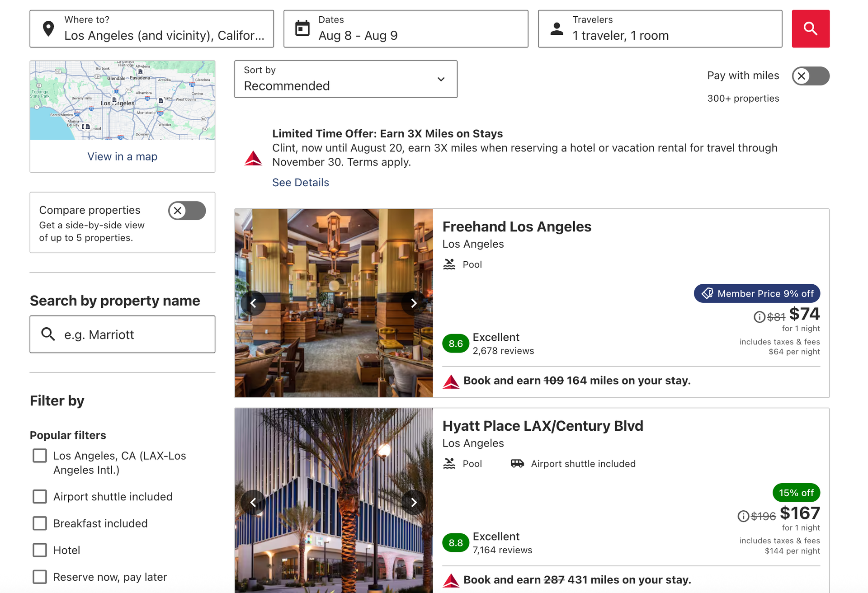Viewport: 868px width, 593px height.
Task: Turn on Compare properties toggle
Action: (187, 211)
